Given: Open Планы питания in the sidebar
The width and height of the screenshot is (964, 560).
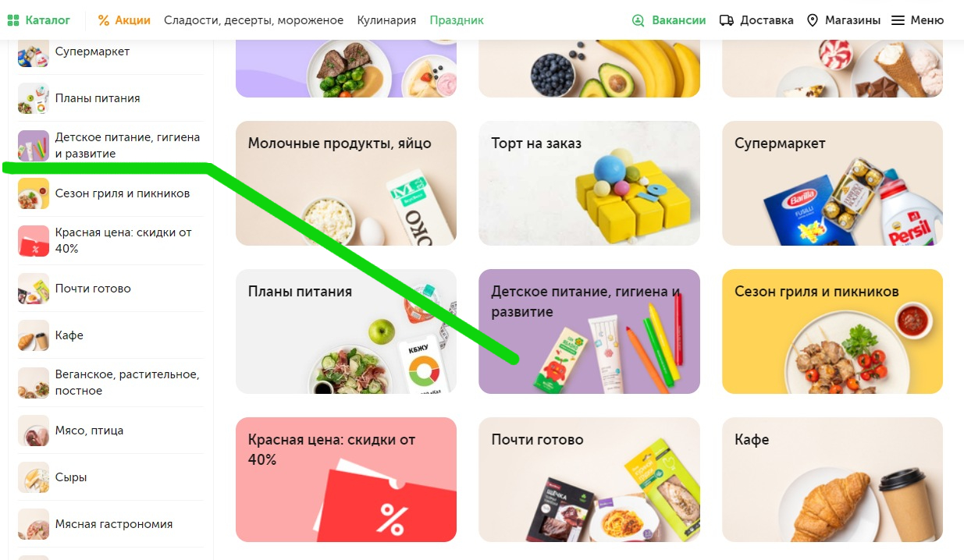Looking at the screenshot, I should [110, 98].
